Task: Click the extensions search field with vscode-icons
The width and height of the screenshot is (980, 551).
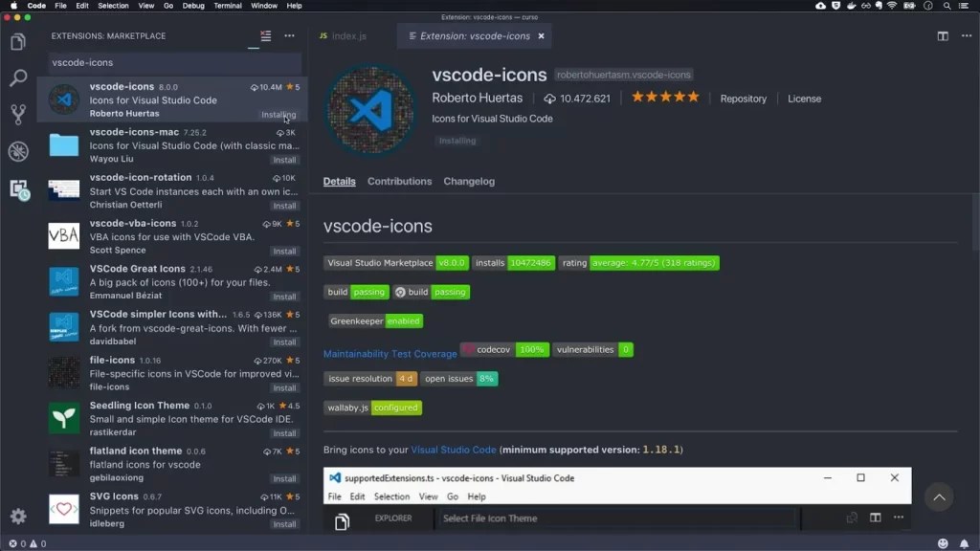Action: [175, 62]
